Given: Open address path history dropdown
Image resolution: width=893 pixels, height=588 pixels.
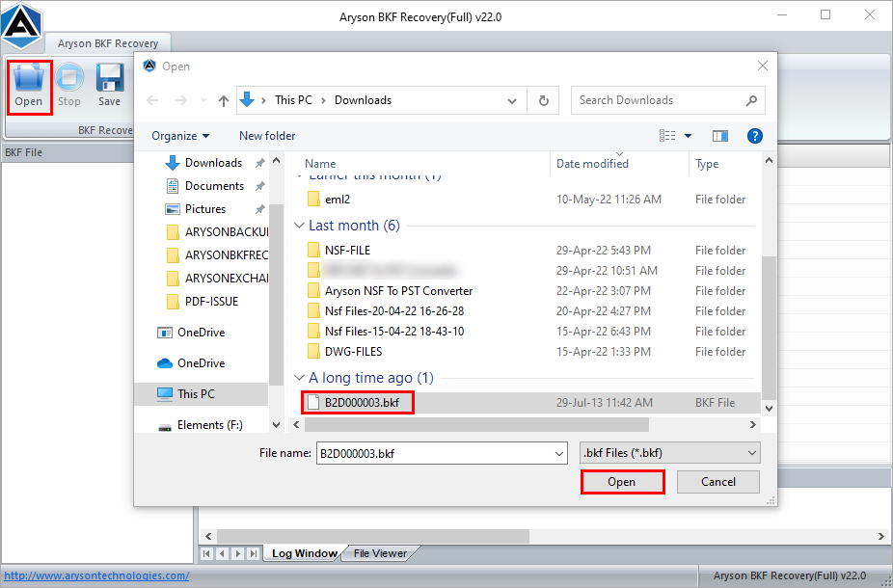Looking at the screenshot, I should pos(512,101).
